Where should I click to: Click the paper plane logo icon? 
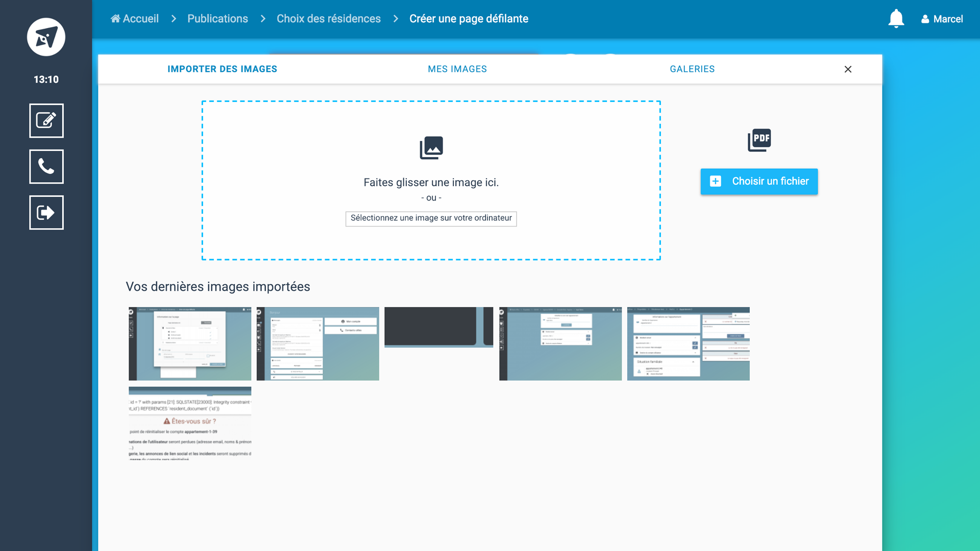[46, 37]
